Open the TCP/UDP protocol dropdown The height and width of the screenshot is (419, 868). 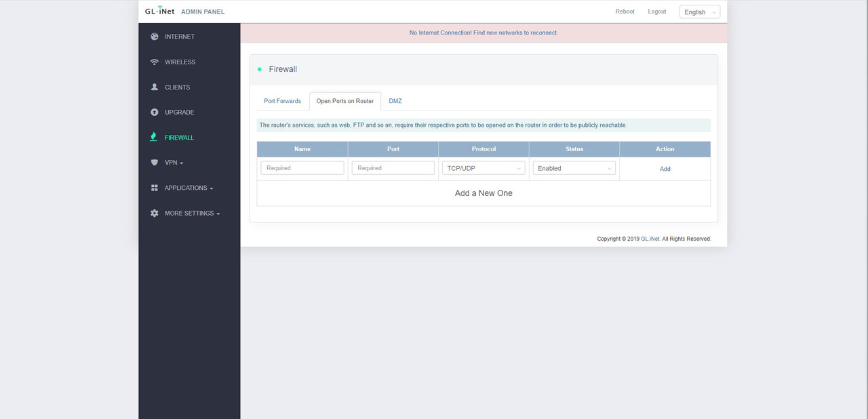pyautogui.click(x=484, y=168)
